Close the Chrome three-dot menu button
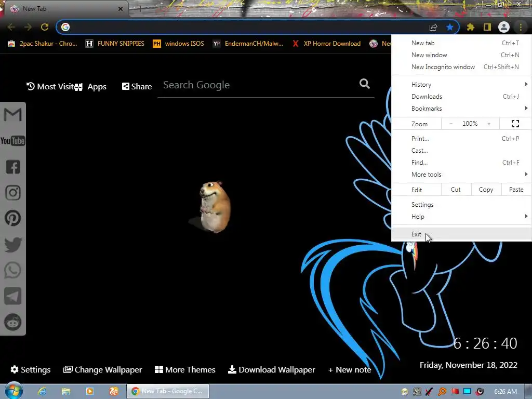532x399 pixels. [521, 27]
